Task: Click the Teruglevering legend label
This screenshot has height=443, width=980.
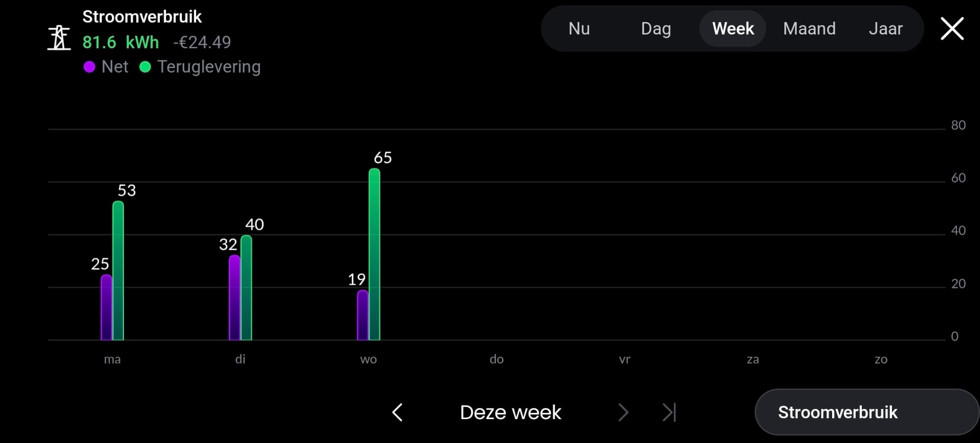Action: click(209, 67)
